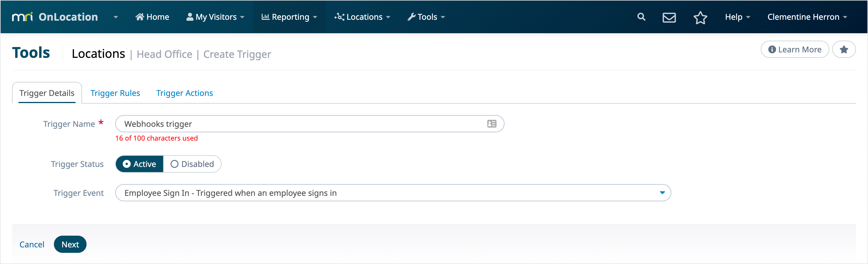This screenshot has height=264, width=868.
Task: Click the '16 of 100 characters used' text
Action: point(156,138)
